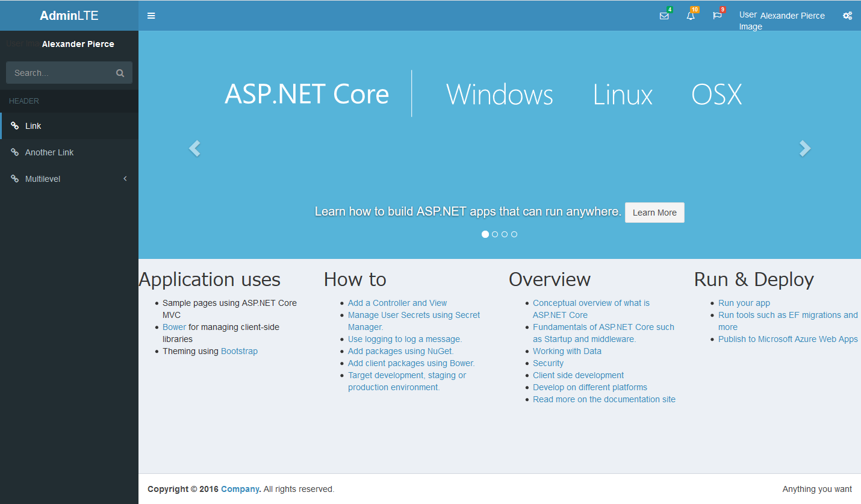Select fourth carousel indicator dot

[x=514, y=234]
